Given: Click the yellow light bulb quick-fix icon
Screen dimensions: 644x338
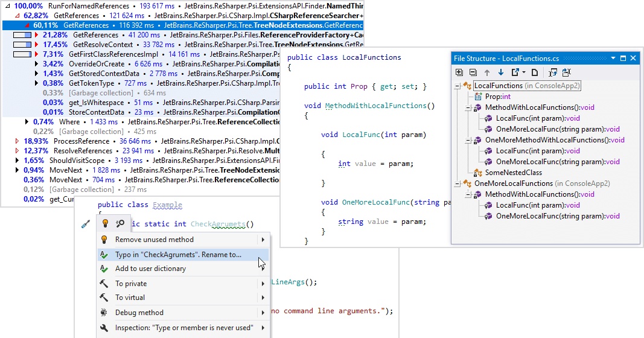Looking at the screenshot, I should pyautogui.click(x=105, y=223).
